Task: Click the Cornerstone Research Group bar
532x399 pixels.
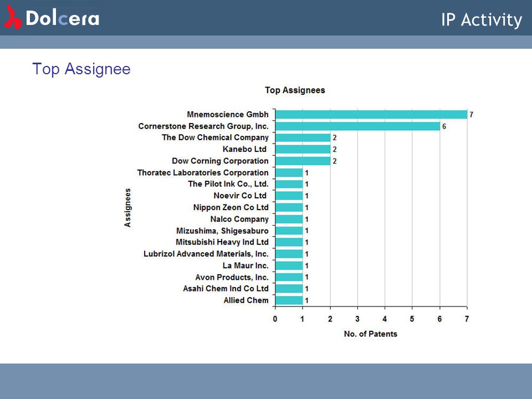Action: coord(357,126)
